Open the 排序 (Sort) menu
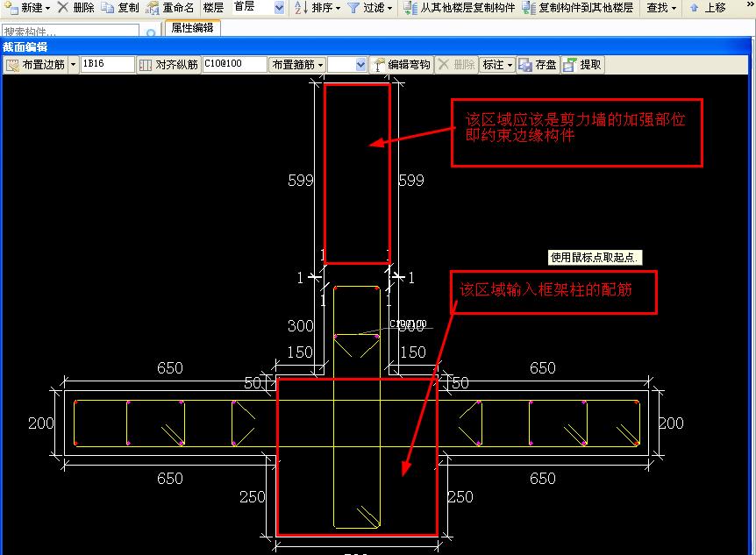This screenshot has width=756, height=555. tap(317, 8)
